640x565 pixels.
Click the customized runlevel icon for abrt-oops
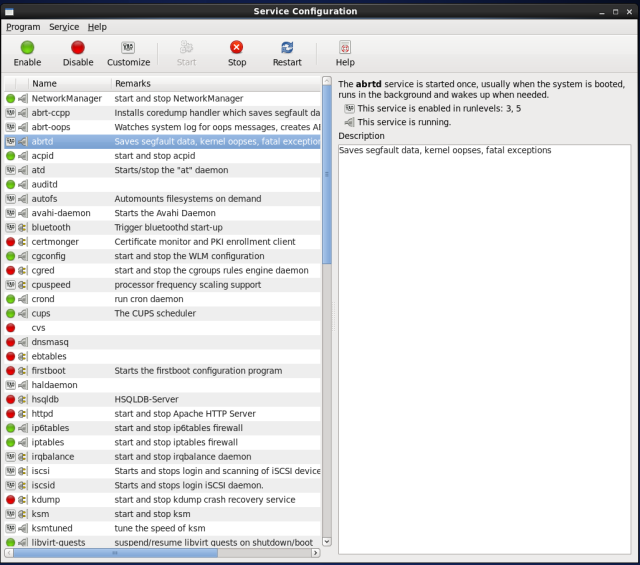pos(11,127)
